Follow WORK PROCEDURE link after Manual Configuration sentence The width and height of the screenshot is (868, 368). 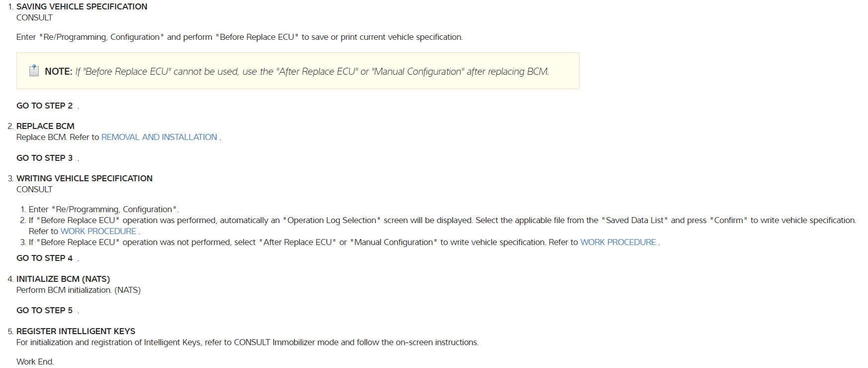pyautogui.click(x=618, y=242)
